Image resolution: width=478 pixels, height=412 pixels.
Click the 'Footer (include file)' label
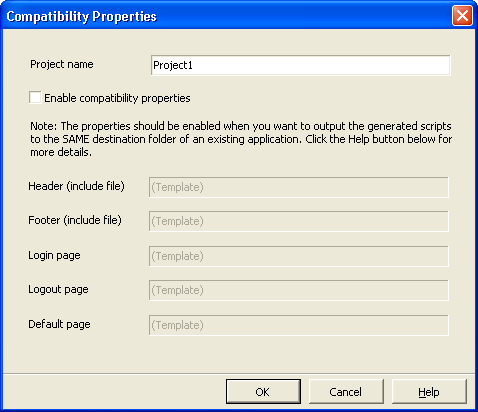pos(75,220)
